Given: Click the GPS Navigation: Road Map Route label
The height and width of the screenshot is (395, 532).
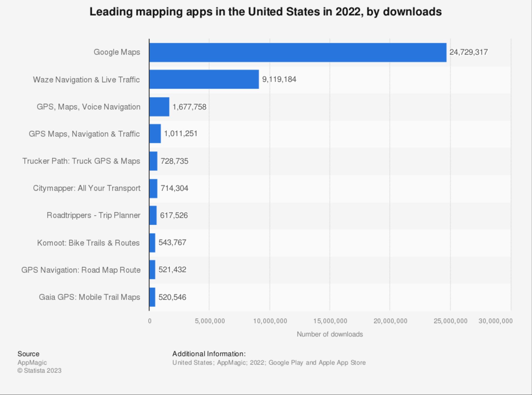Looking at the screenshot, I should 81,270.
